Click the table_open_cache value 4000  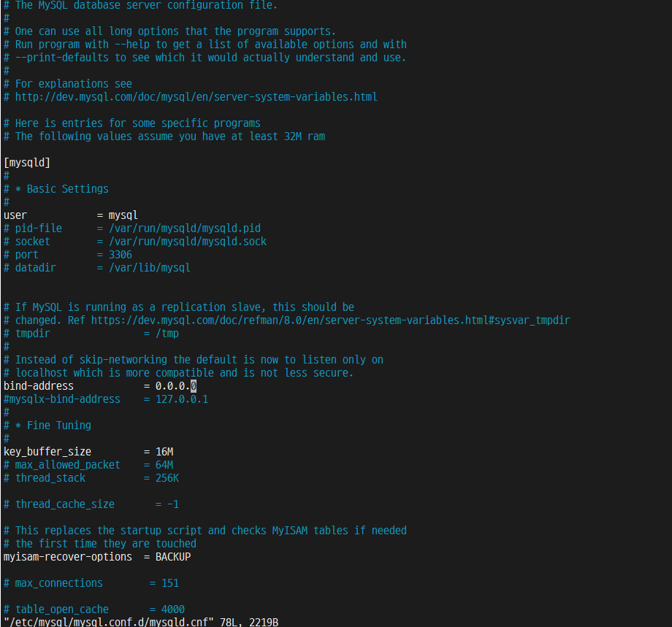(173, 609)
